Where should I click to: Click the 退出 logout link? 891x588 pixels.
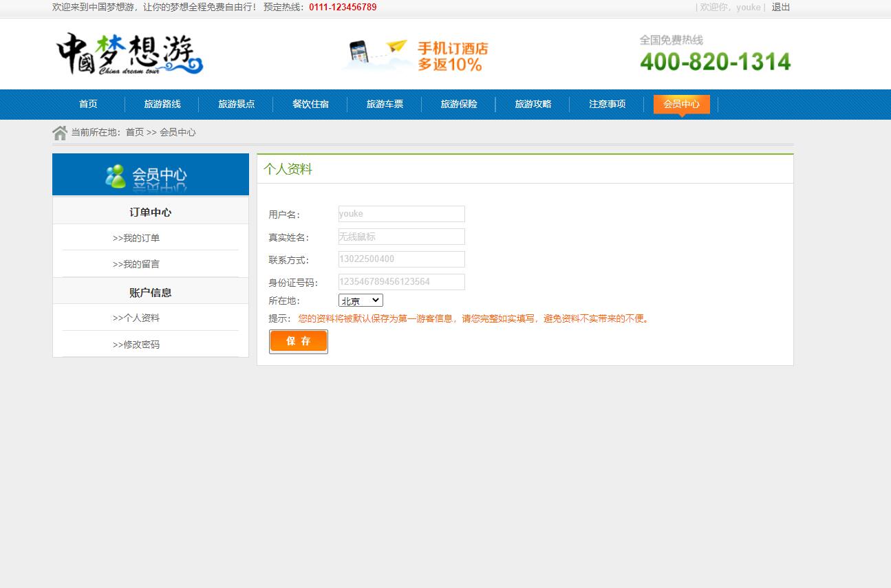(781, 8)
